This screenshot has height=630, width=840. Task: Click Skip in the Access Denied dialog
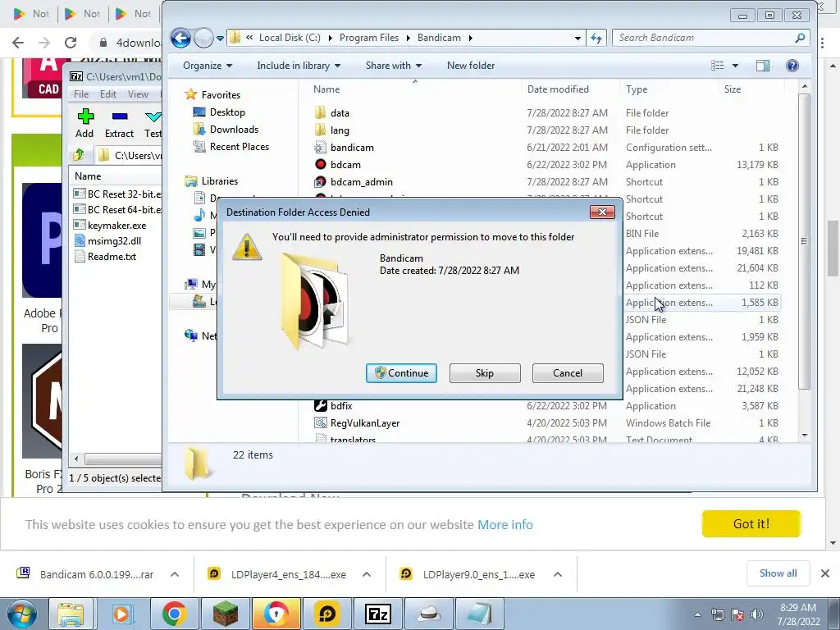[484, 373]
